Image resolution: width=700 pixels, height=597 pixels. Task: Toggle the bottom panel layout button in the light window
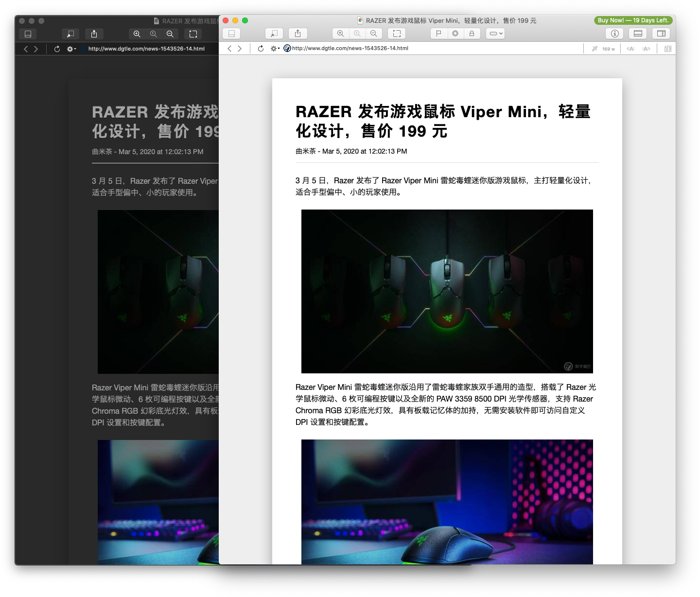pos(638,34)
